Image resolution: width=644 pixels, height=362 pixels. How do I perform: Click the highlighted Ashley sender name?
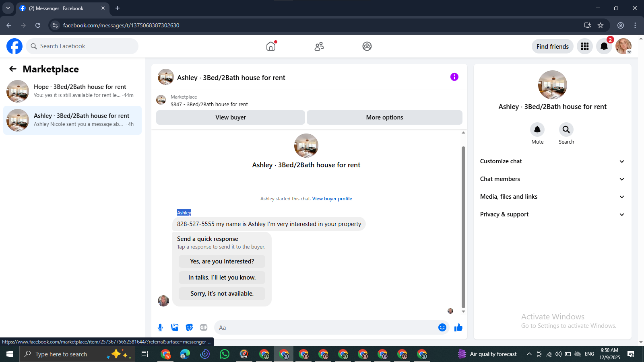[184, 212]
